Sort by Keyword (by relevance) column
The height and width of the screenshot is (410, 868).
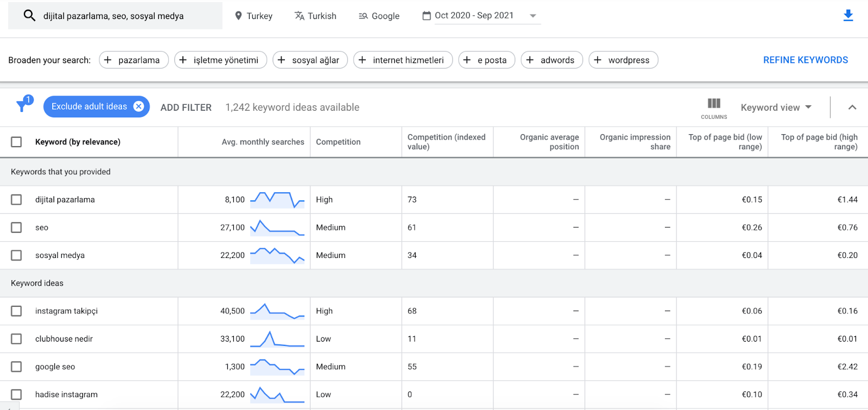tap(78, 142)
